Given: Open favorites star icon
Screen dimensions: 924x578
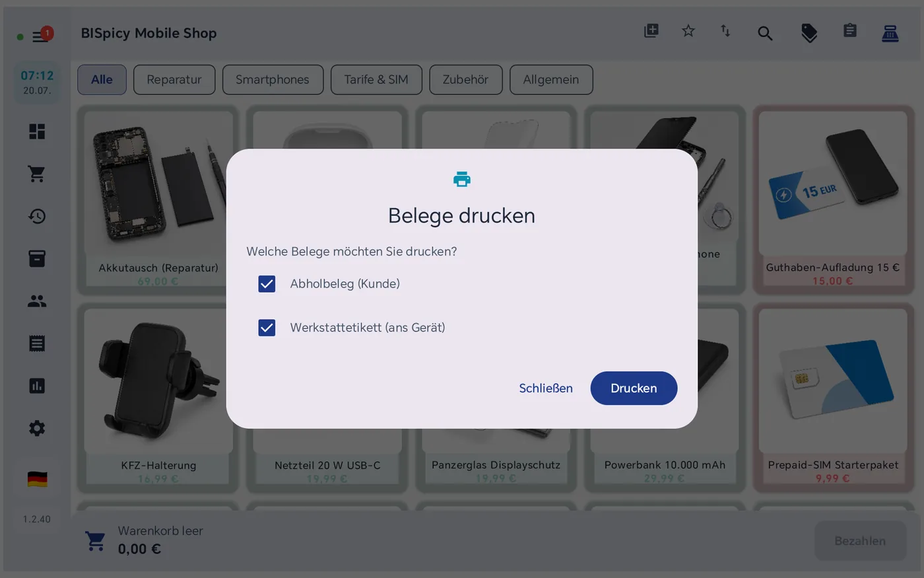Looking at the screenshot, I should (x=688, y=31).
